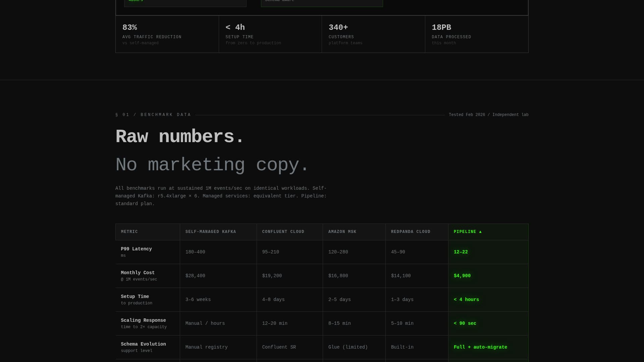The height and width of the screenshot is (362, 644).
Task: Click the '180–400' latency cell
Action: 218,252
